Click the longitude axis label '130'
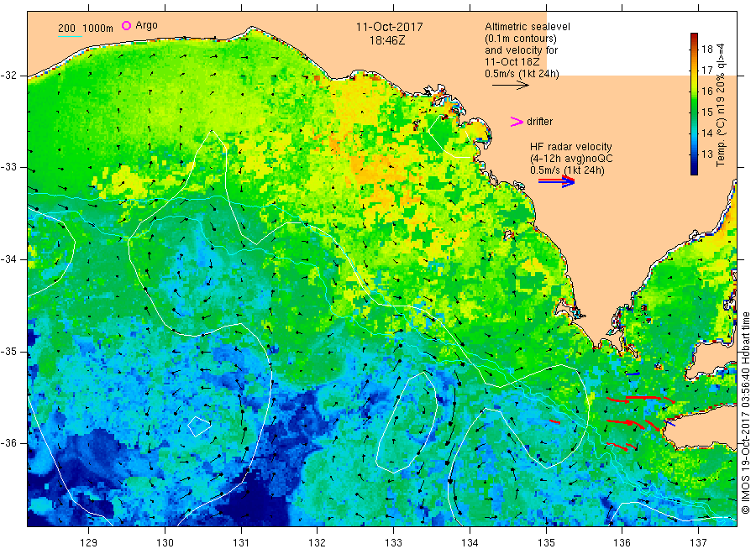The image size is (756, 554). (165, 543)
